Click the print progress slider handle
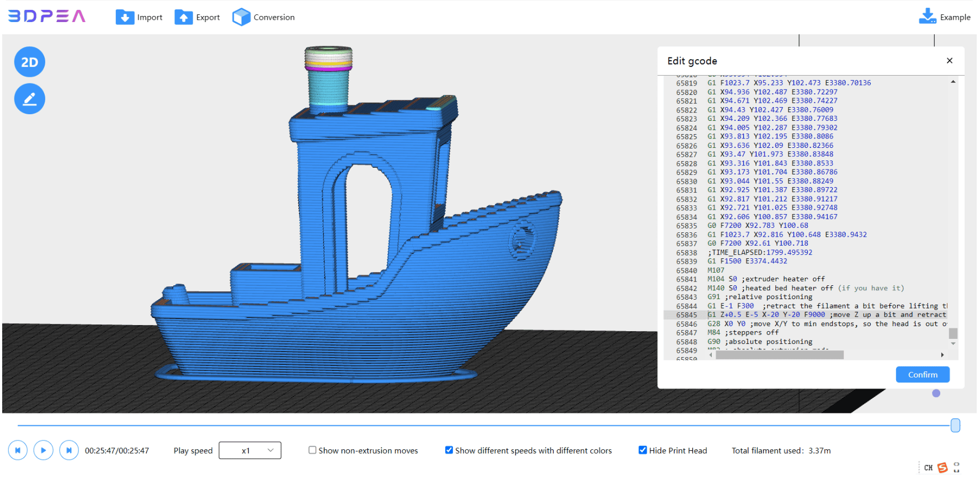 pos(955,426)
